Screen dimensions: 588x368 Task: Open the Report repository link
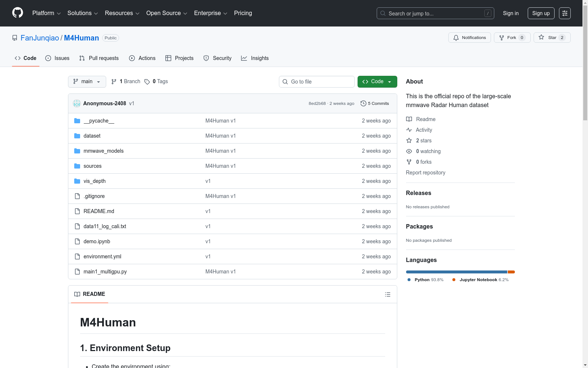click(426, 173)
